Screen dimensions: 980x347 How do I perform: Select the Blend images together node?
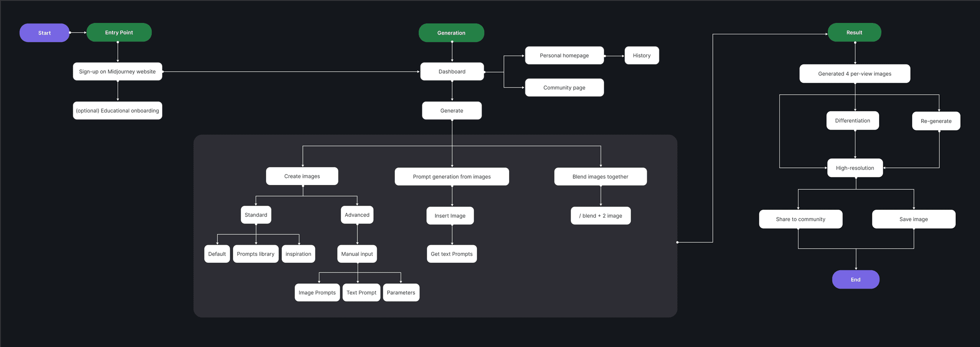pyautogui.click(x=600, y=176)
